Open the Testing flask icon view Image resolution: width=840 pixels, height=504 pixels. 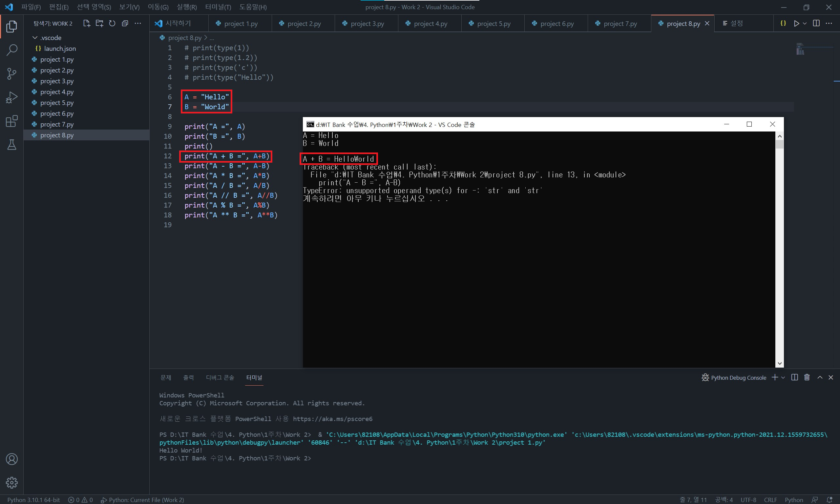11,145
